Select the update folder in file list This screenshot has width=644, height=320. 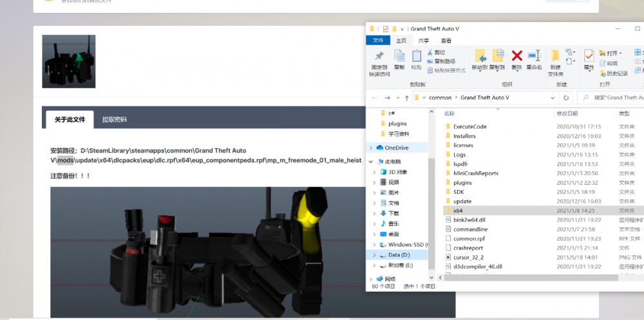462,202
